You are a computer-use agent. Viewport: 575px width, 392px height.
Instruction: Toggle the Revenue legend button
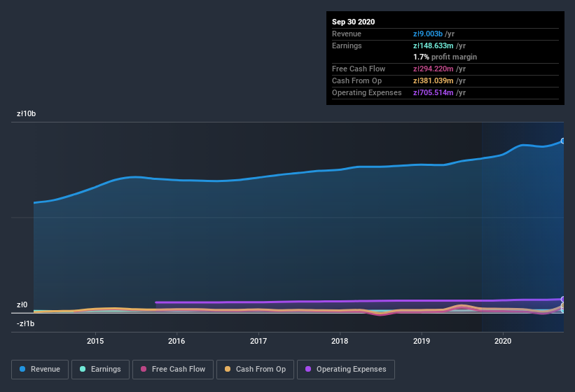coord(40,370)
